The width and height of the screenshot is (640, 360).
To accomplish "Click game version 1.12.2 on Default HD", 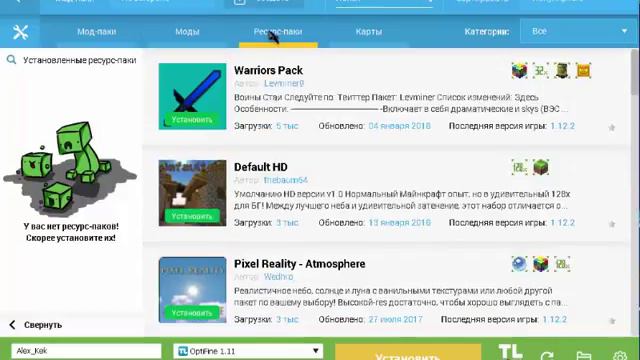I will (562, 223).
